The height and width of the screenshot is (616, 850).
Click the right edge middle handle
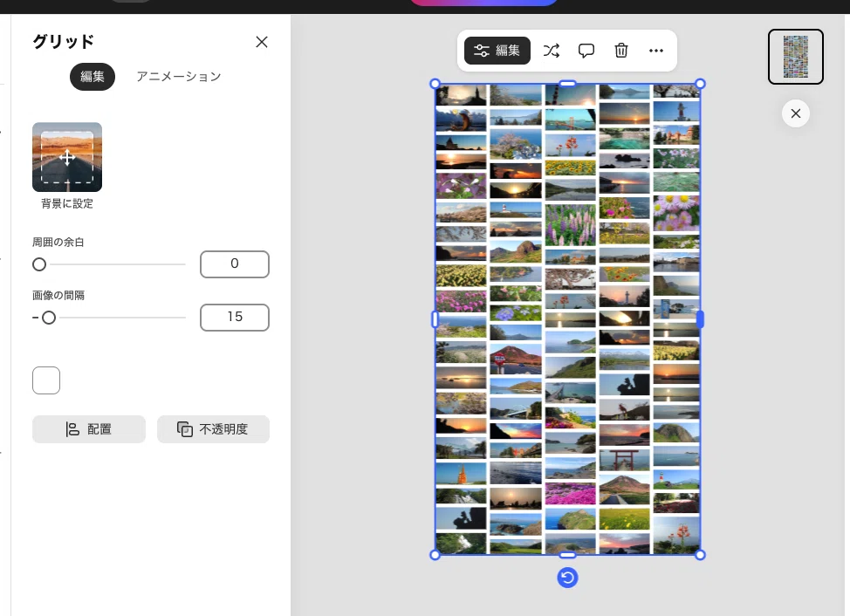tap(700, 319)
